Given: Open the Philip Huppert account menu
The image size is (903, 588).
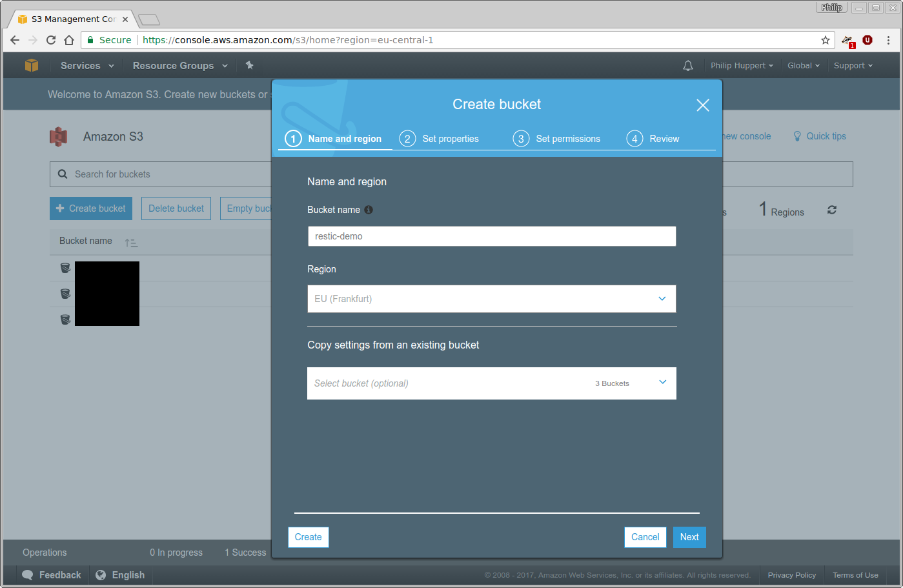Looking at the screenshot, I should 742,66.
